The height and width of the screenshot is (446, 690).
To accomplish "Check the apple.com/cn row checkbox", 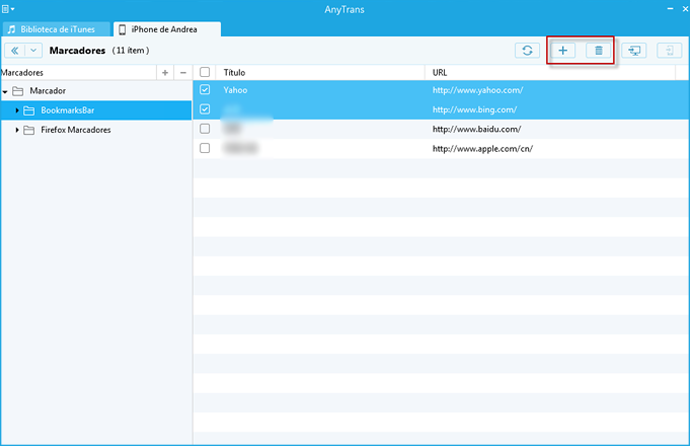I will pyautogui.click(x=205, y=148).
